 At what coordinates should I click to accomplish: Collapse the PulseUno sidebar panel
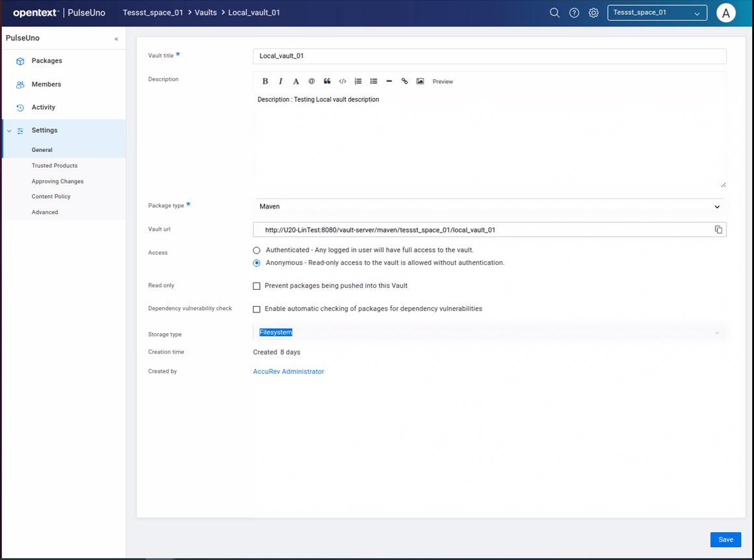(x=116, y=39)
